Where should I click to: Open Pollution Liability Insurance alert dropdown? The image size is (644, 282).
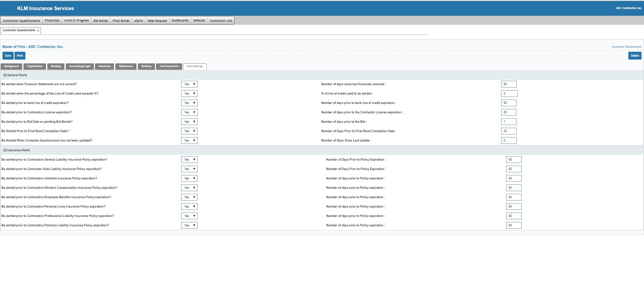tap(189, 225)
